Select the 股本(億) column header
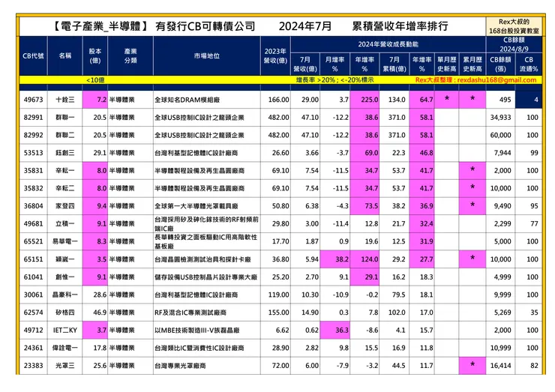The image size is (555, 392). pos(95,55)
